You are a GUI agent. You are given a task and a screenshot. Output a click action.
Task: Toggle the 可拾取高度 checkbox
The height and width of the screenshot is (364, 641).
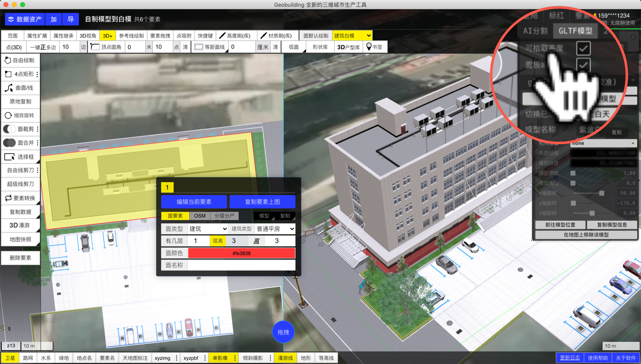tap(583, 48)
